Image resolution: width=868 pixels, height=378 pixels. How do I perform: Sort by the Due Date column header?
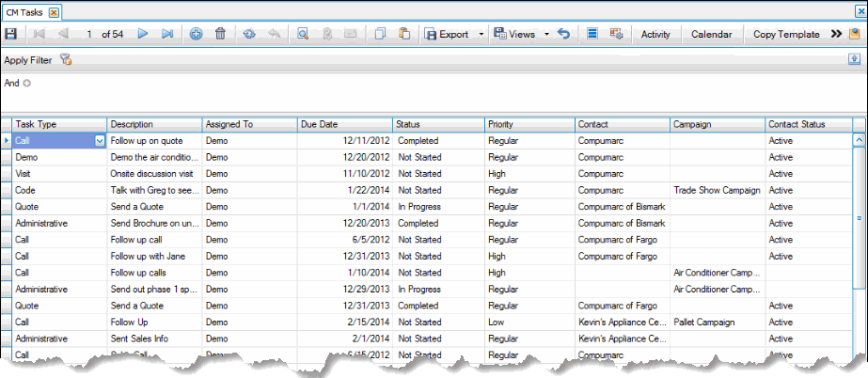(343, 124)
